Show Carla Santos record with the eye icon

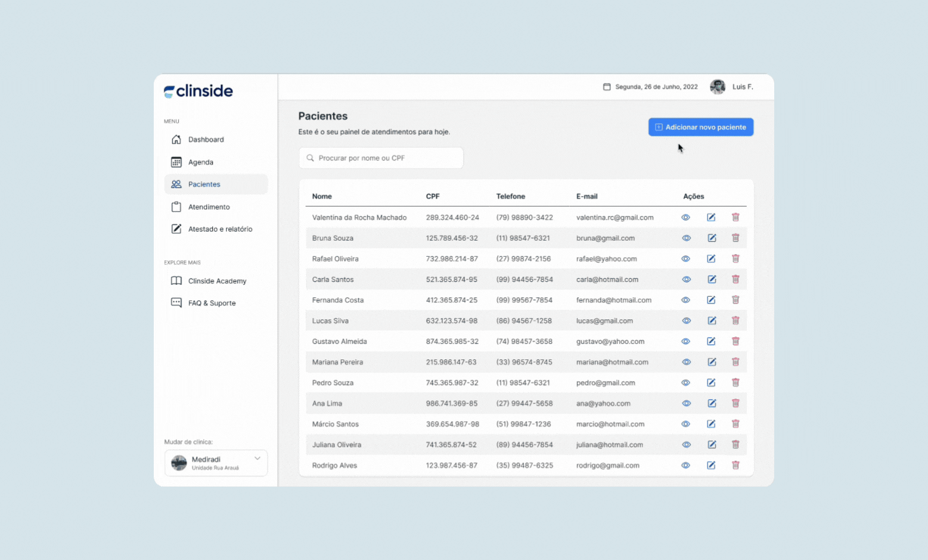click(685, 279)
